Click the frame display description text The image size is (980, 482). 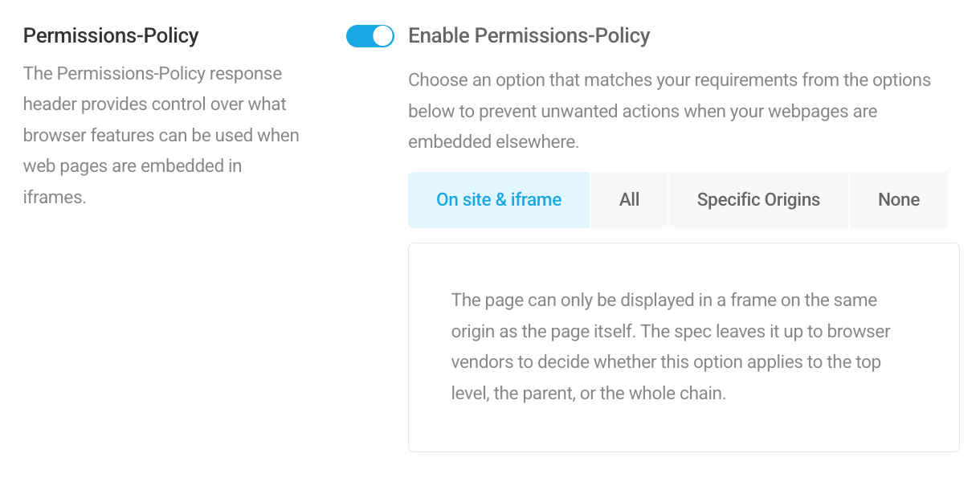pos(670,345)
